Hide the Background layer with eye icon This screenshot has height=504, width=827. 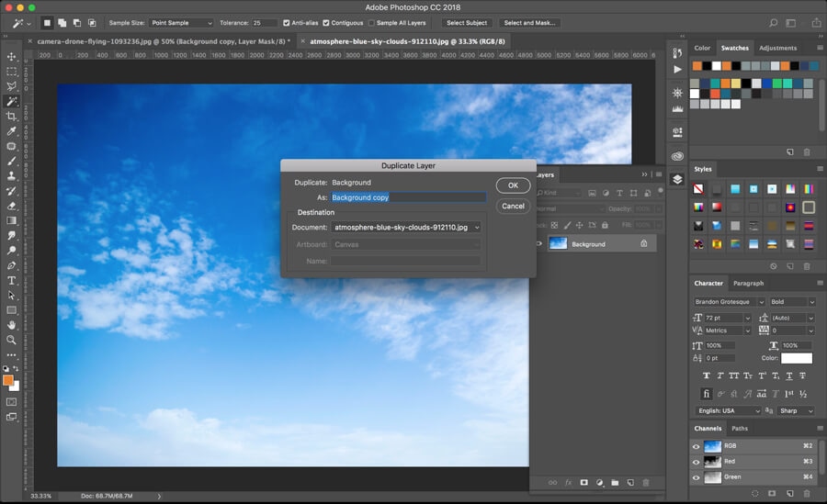[539, 243]
